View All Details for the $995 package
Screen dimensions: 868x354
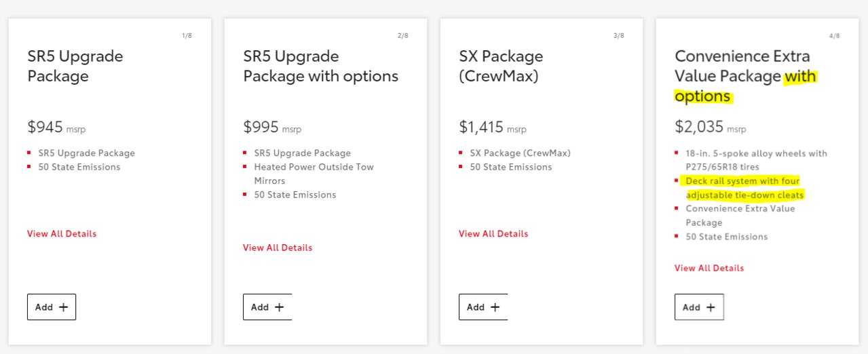click(x=278, y=248)
